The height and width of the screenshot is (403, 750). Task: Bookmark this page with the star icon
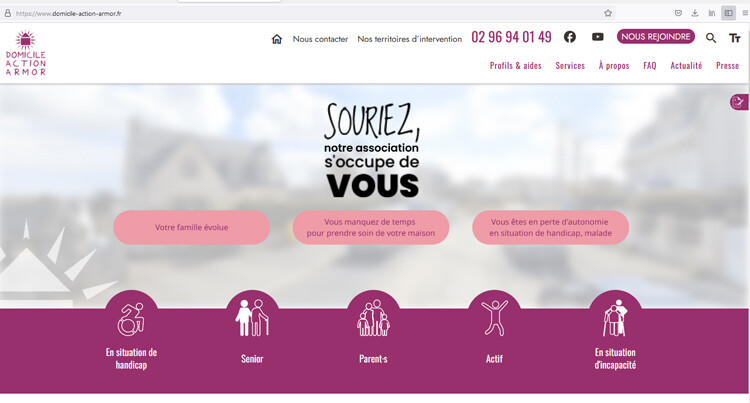click(x=608, y=13)
